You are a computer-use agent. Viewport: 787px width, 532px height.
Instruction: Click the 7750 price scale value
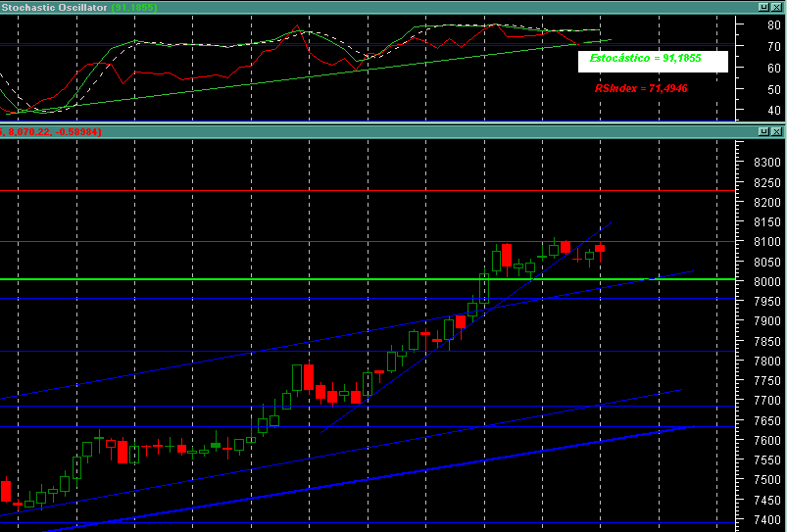(767, 381)
